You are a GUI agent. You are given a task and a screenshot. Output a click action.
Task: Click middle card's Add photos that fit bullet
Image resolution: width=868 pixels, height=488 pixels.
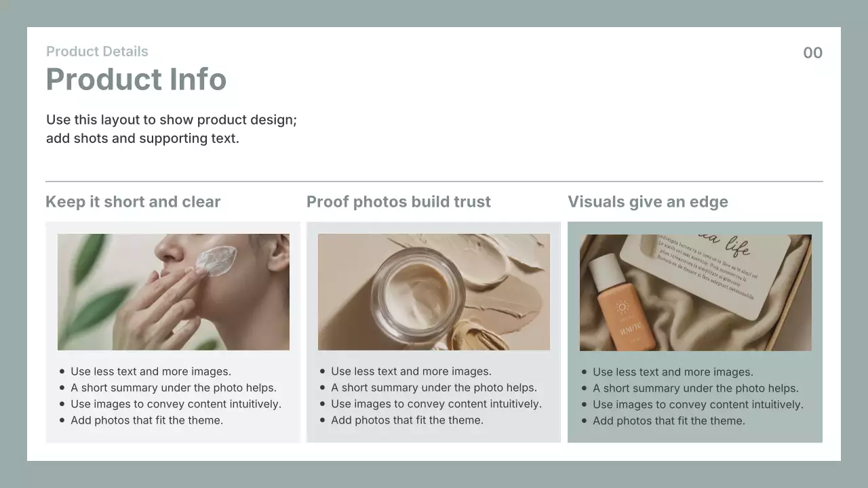pyautogui.click(x=407, y=420)
